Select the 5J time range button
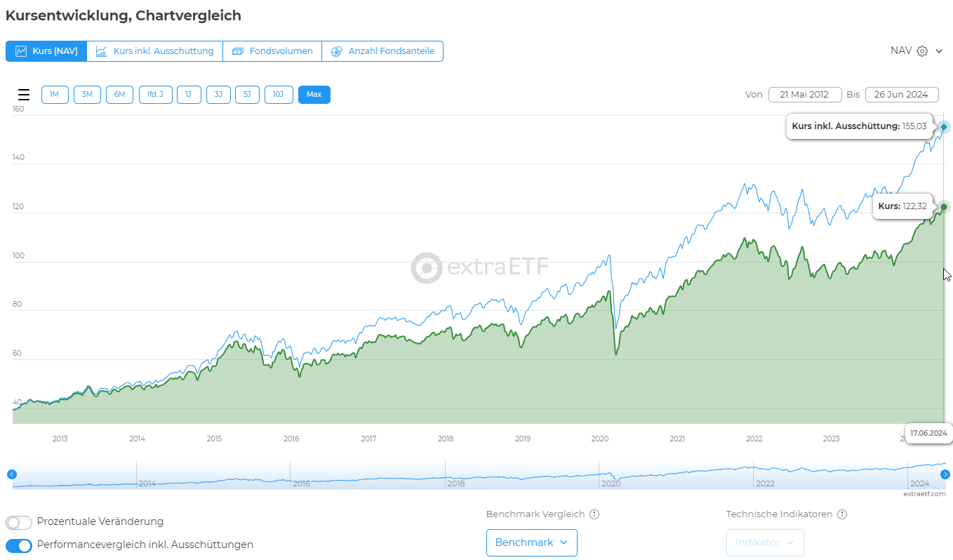This screenshot has width=953, height=560. coord(247,95)
